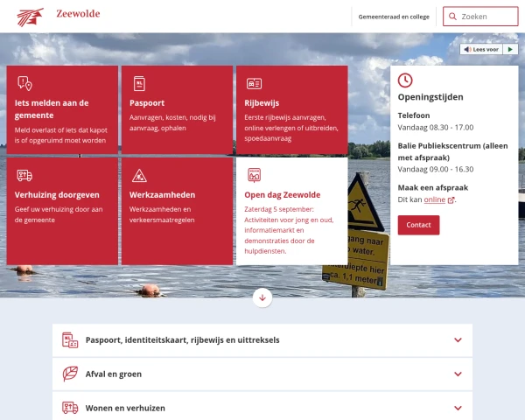Click the passport booklet icon
This screenshot has height=420, width=525.
[x=139, y=83]
